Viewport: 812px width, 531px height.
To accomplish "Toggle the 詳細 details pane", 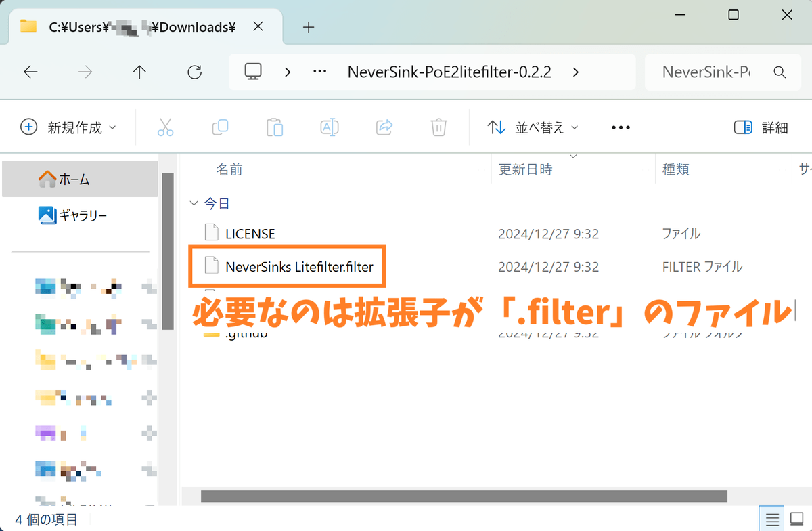I will pos(761,127).
